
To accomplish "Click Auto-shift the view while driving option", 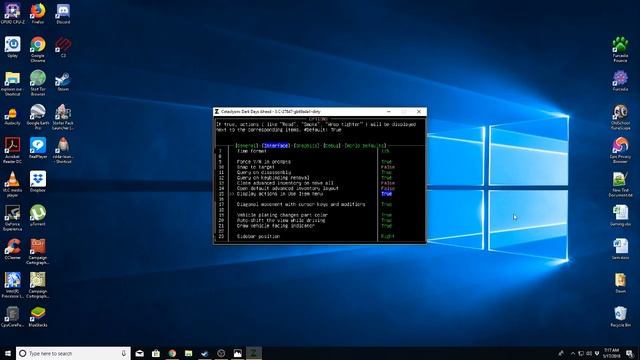I will pyautogui.click(x=281, y=220).
